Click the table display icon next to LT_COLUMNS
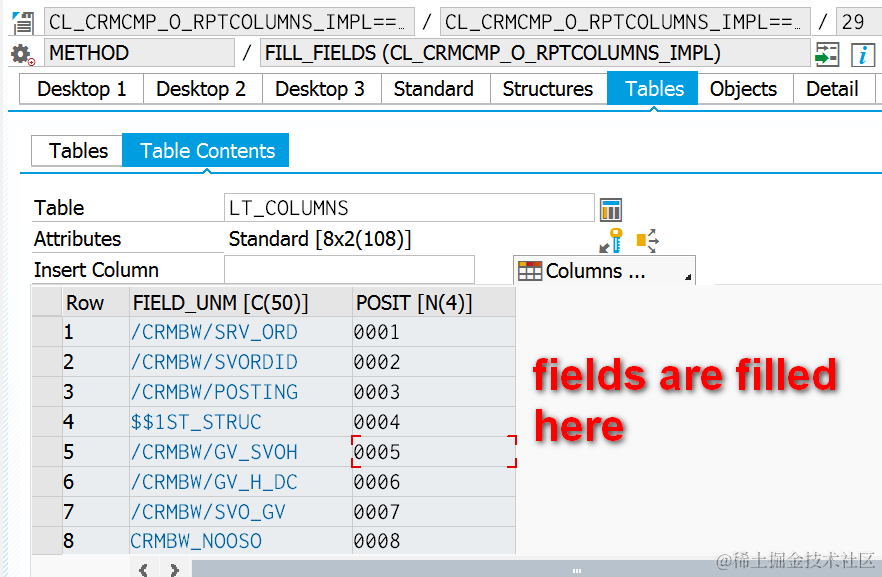This screenshot has width=882, height=577. tap(611, 209)
